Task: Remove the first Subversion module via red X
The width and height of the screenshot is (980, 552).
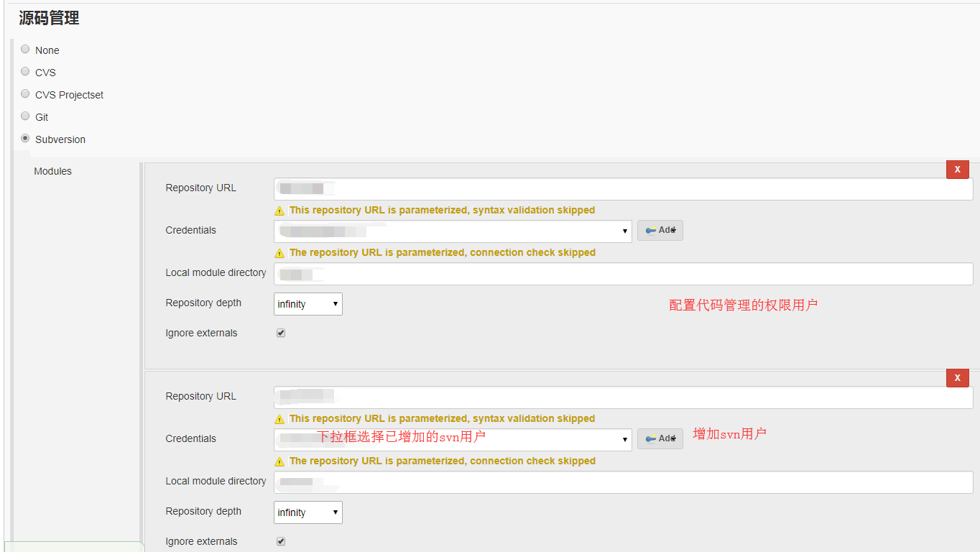Action: (957, 169)
